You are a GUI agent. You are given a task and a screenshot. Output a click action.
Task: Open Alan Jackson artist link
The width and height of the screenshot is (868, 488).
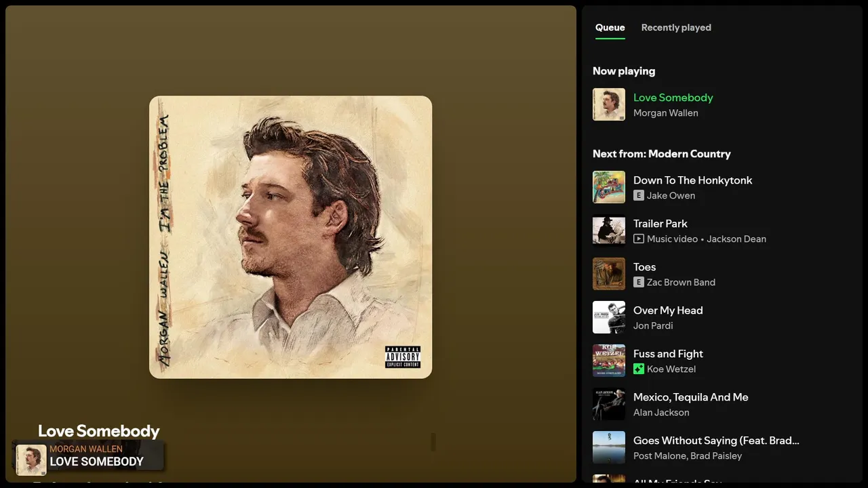661,413
